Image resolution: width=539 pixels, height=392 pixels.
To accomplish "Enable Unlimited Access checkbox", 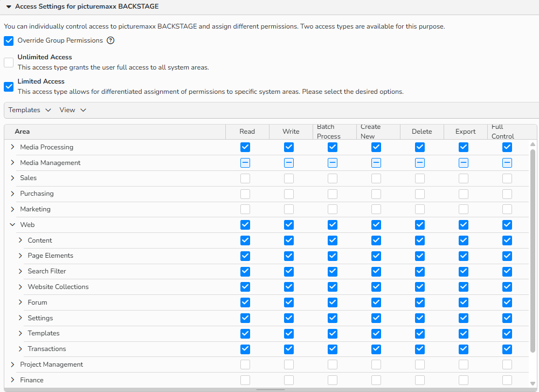I will pyautogui.click(x=9, y=62).
